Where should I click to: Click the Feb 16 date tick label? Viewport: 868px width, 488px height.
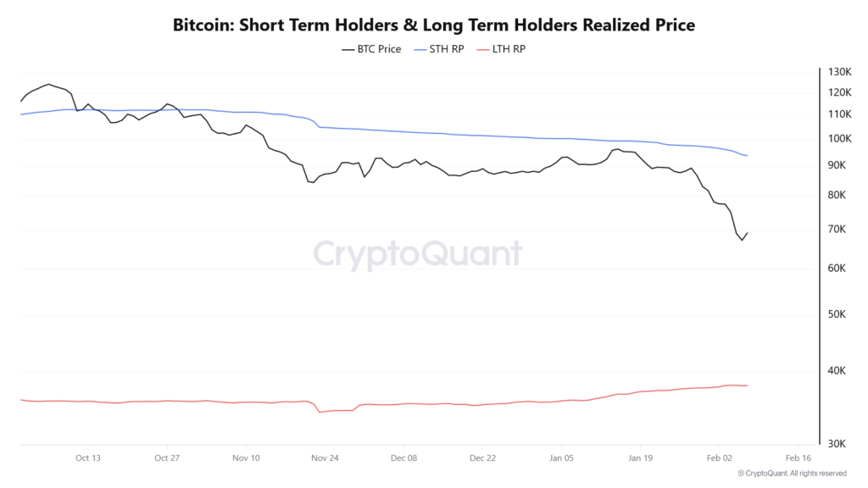pos(798,457)
